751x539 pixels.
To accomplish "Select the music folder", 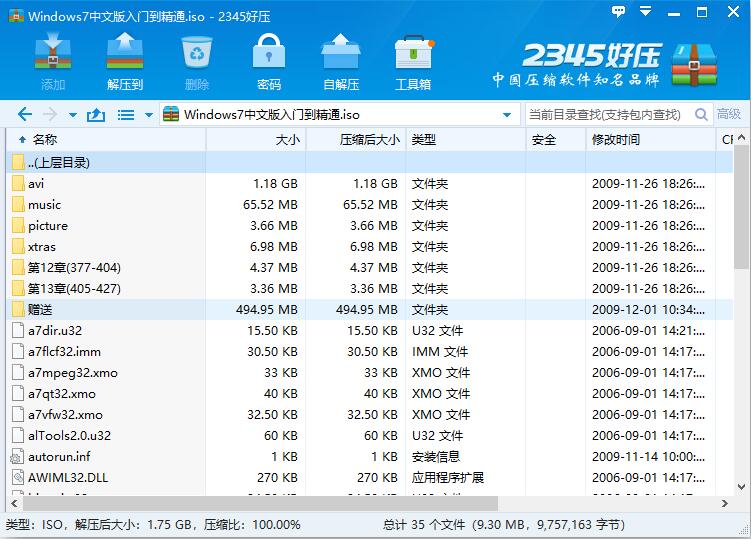I will tap(370, 205).
